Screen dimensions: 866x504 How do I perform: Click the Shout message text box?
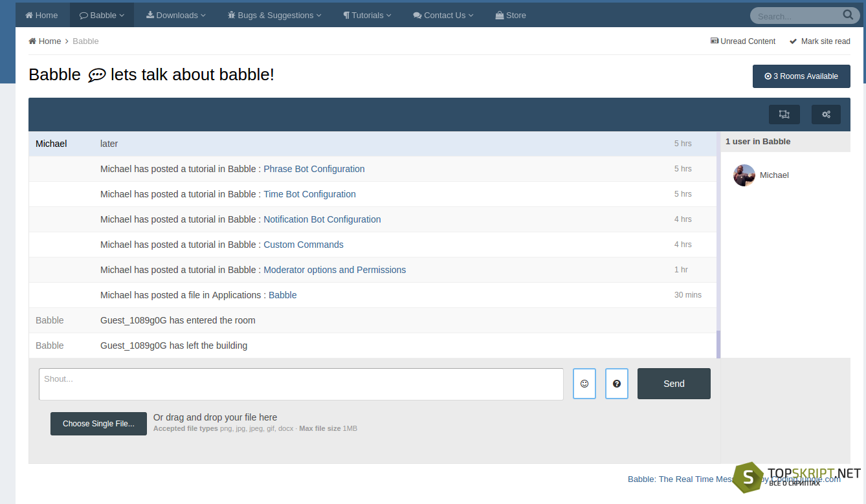301,384
